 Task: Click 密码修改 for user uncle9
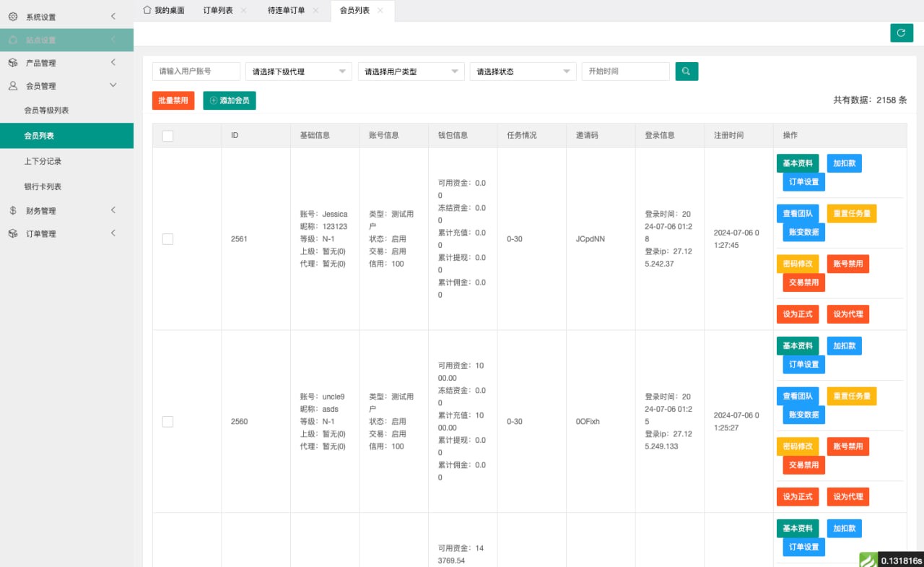click(x=798, y=446)
